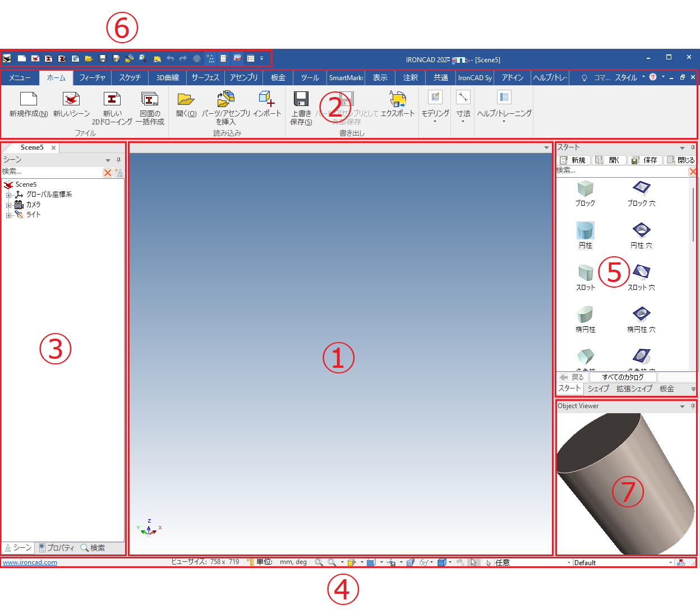
Task: Pin the シーン panel open
Action: [118, 160]
